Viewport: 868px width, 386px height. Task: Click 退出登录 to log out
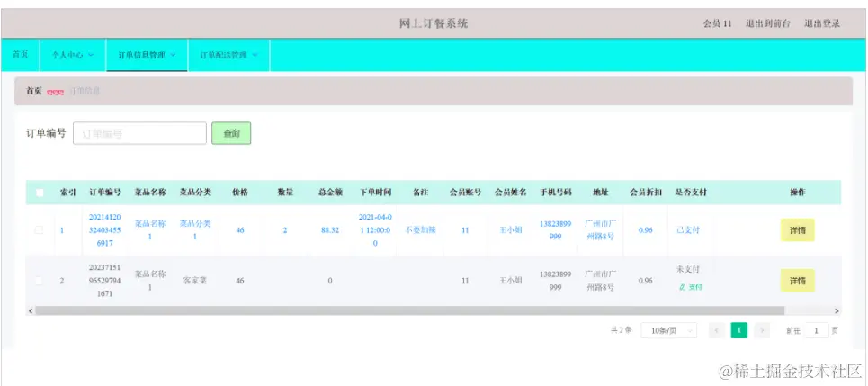coord(822,23)
